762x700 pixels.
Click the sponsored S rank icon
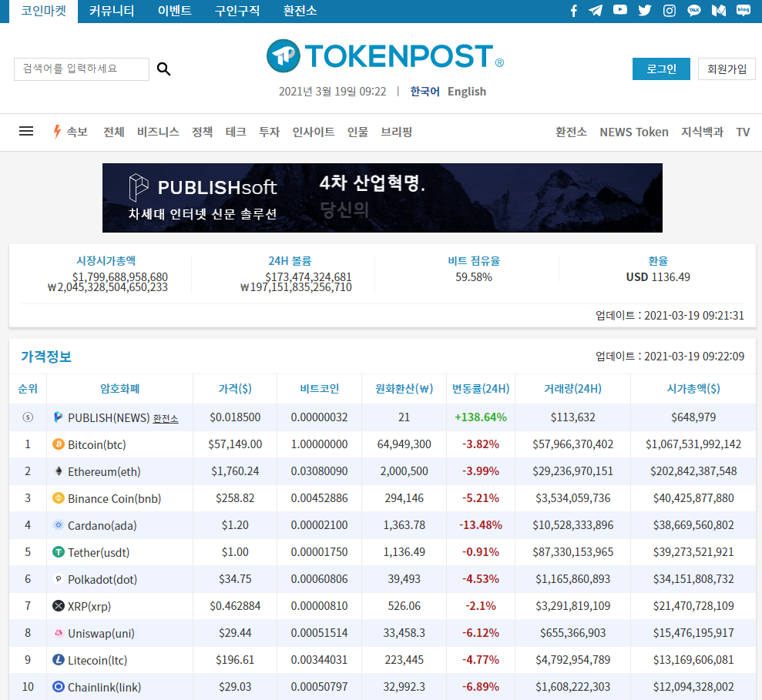pos(28,417)
